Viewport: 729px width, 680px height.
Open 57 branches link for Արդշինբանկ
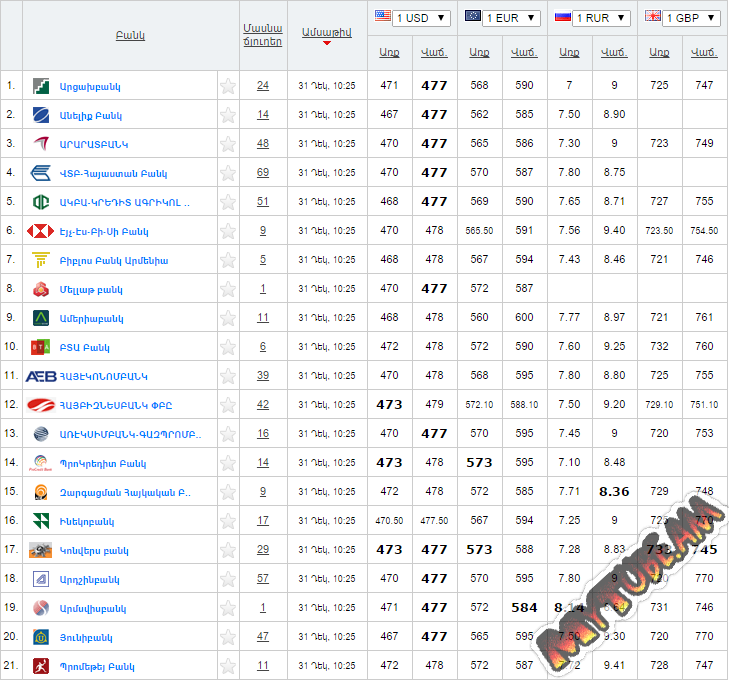[263, 578]
